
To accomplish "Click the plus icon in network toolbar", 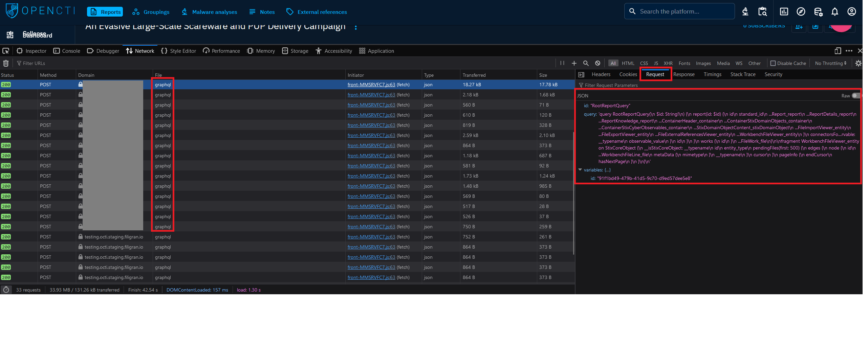I will tap(574, 63).
